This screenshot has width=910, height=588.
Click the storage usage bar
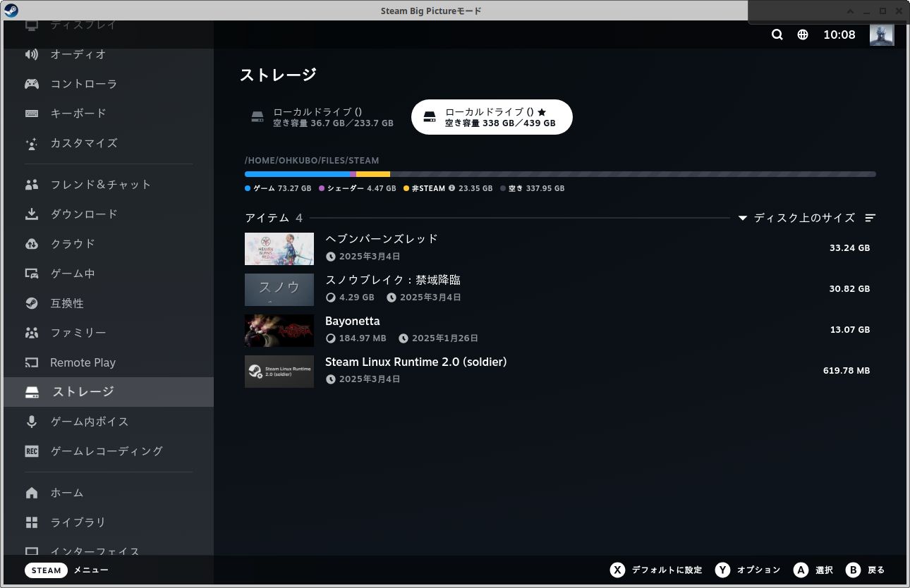click(559, 174)
